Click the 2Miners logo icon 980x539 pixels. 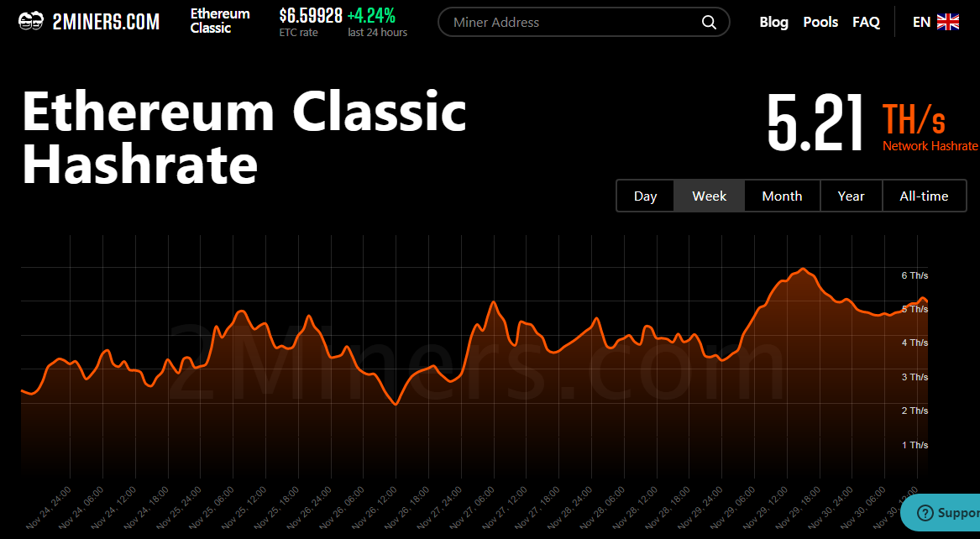point(30,22)
